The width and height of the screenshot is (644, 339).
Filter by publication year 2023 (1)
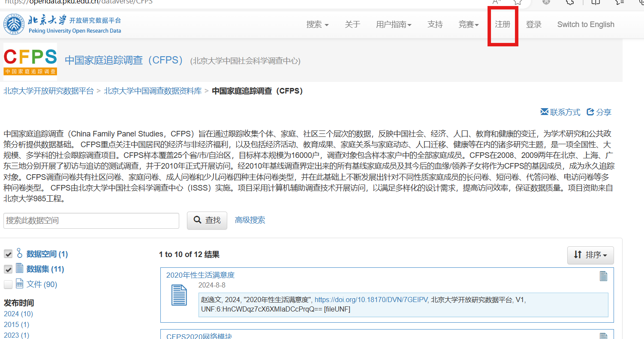[17, 335]
